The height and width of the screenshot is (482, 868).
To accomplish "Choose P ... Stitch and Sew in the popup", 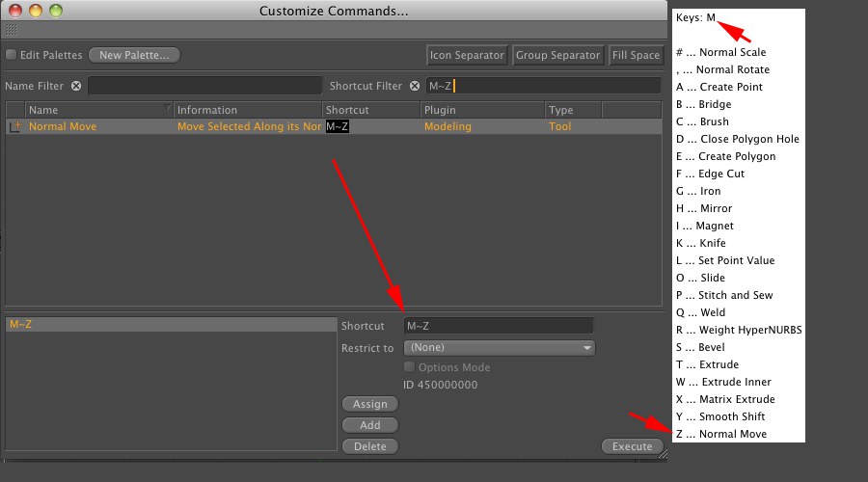I will [724, 295].
